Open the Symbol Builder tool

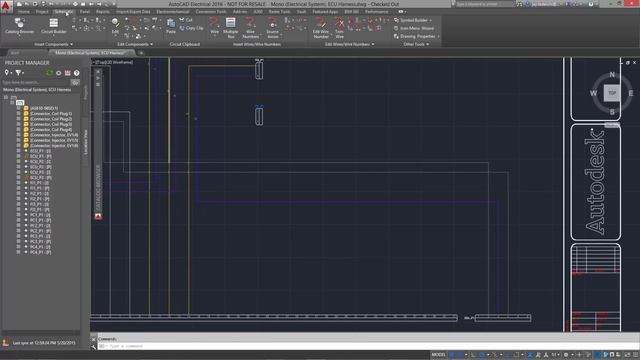(x=410, y=20)
